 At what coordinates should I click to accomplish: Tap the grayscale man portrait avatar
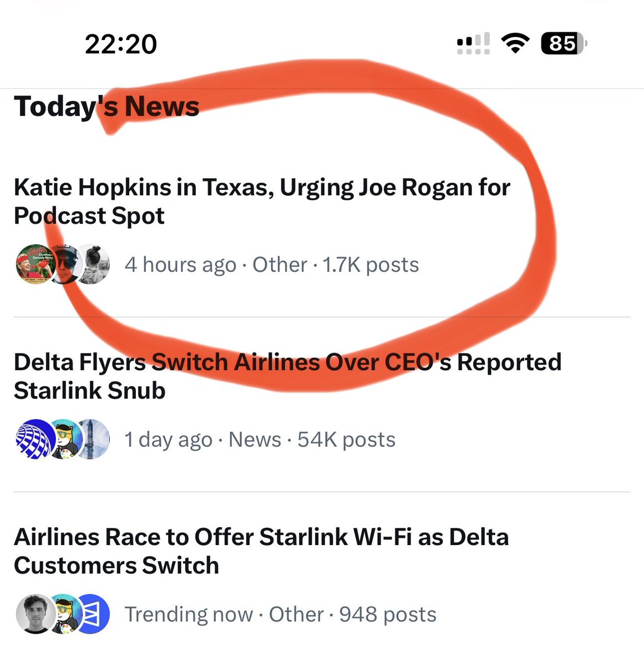pos(36,614)
